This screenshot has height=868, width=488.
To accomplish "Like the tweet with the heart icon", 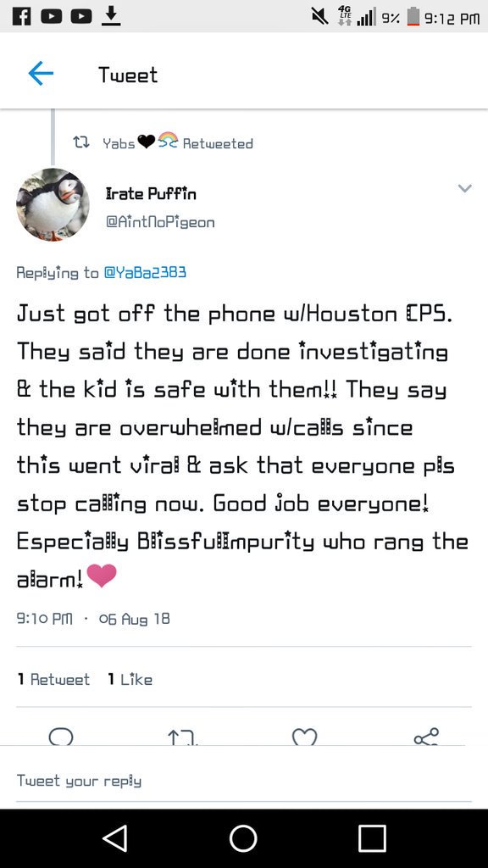I will click(x=304, y=737).
